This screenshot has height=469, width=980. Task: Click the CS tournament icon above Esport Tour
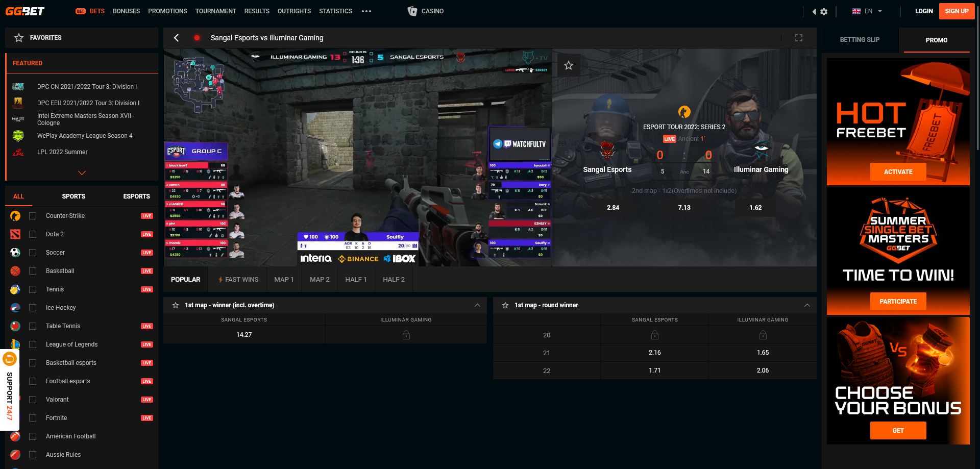(684, 112)
